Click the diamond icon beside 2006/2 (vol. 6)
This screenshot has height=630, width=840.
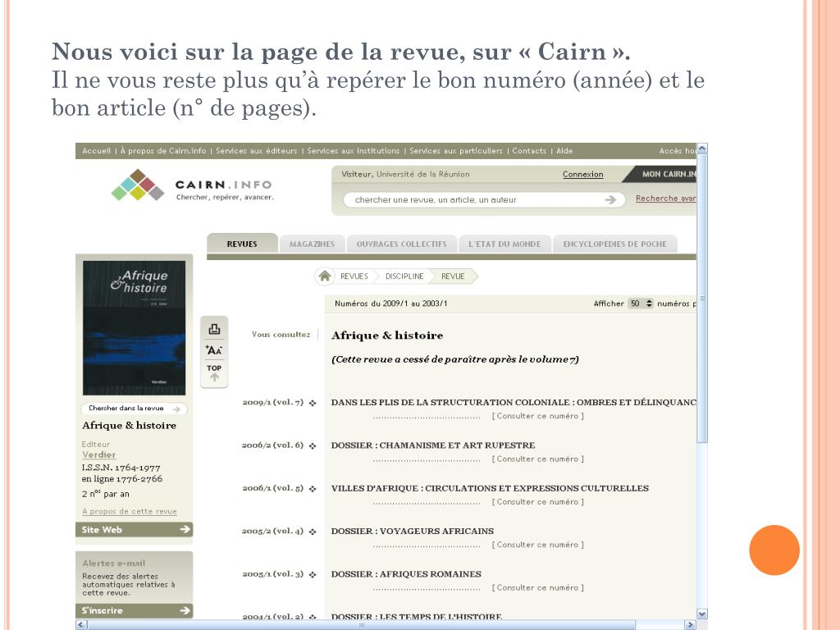pyautogui.click(x=313, y=445)
